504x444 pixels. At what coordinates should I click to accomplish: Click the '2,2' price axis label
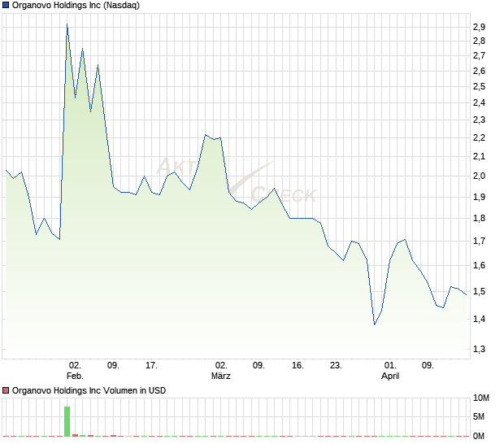point(479,137)
